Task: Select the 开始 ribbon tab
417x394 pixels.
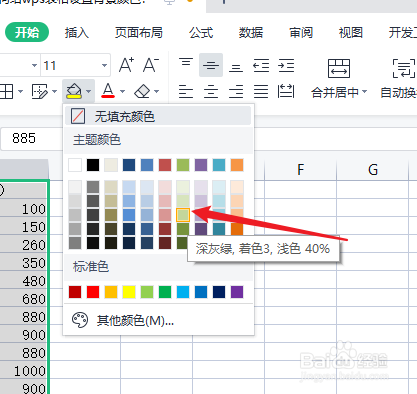Action: point(27,32)
